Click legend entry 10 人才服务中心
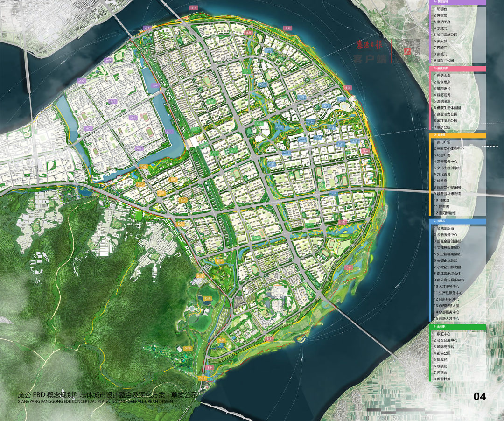Viewport: 504px width, 421px height. [x=447, y=286]
